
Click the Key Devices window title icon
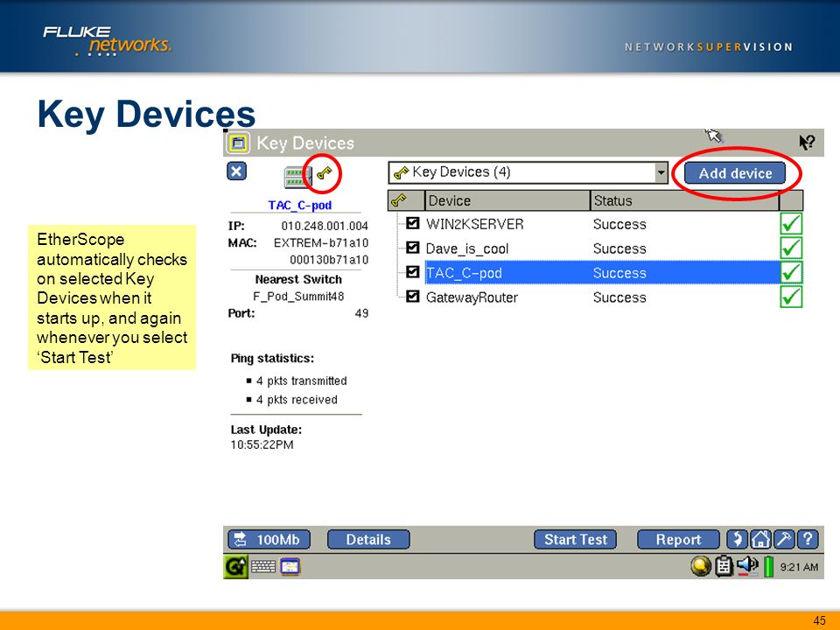(x=238, y=143)
